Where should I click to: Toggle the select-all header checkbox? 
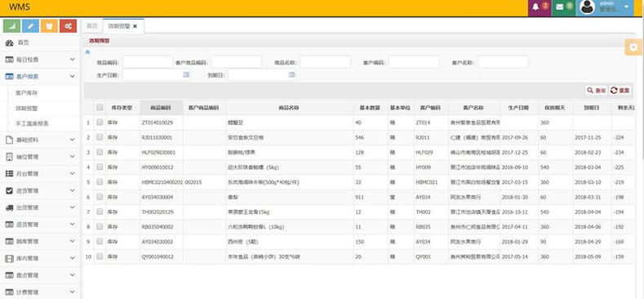click(x=100, y=107)
